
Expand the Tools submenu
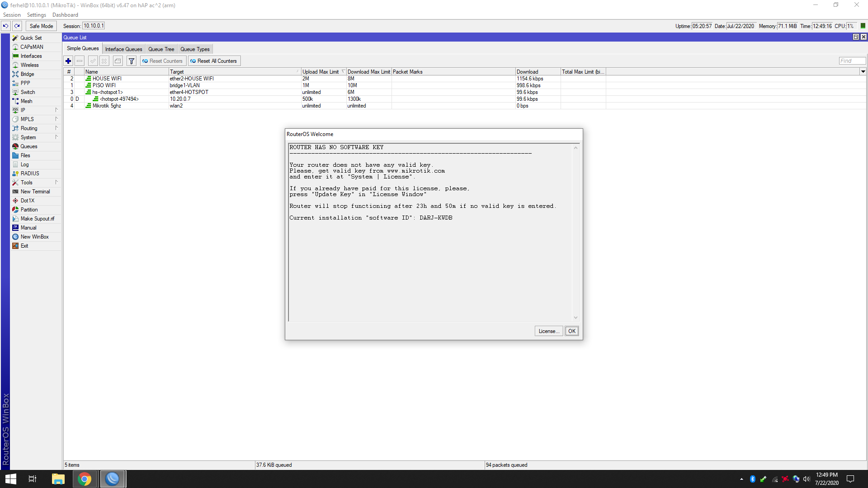[36, 183]
